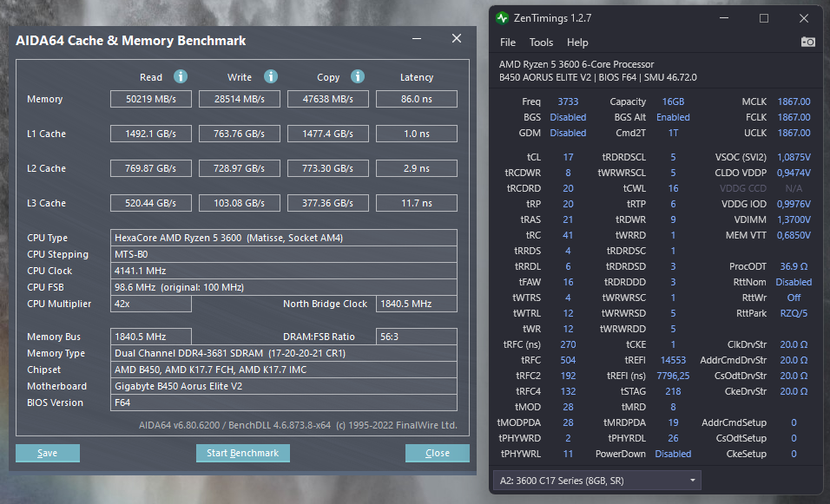Click the VDIMM value 1,3700V
The width and height of the screenshot is (830, 504).
pos(794,219)
